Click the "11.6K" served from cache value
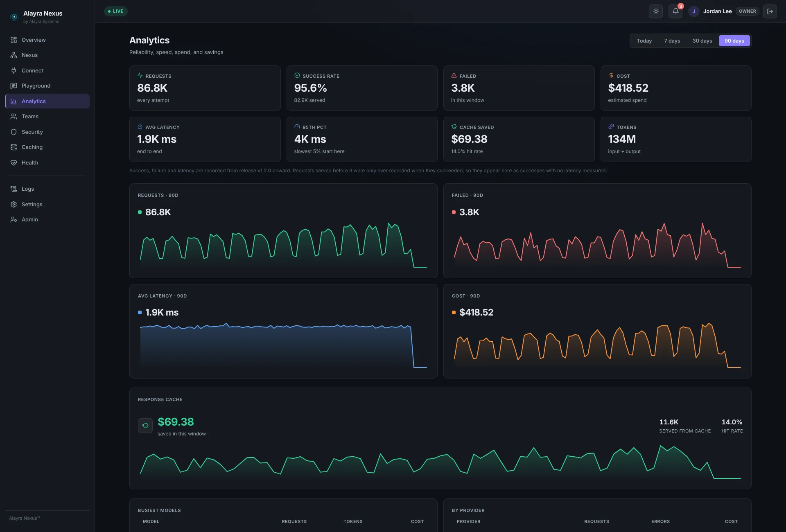 [669, 422]
